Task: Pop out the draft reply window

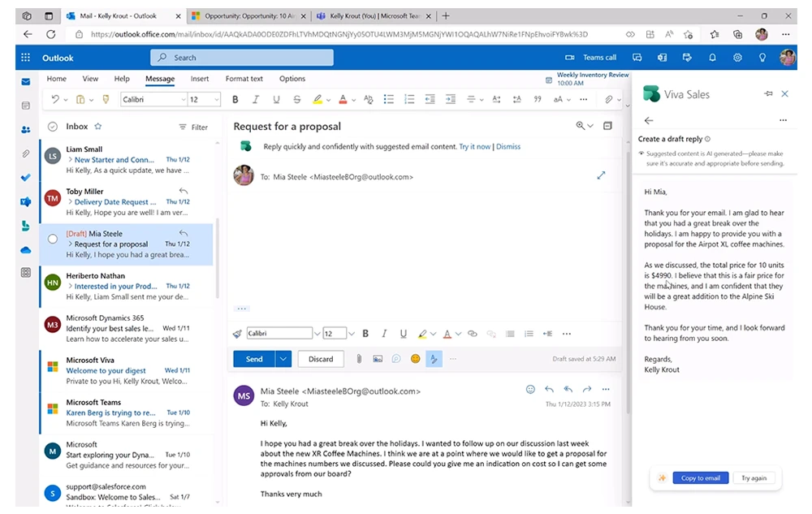Action: pos(601,175)
